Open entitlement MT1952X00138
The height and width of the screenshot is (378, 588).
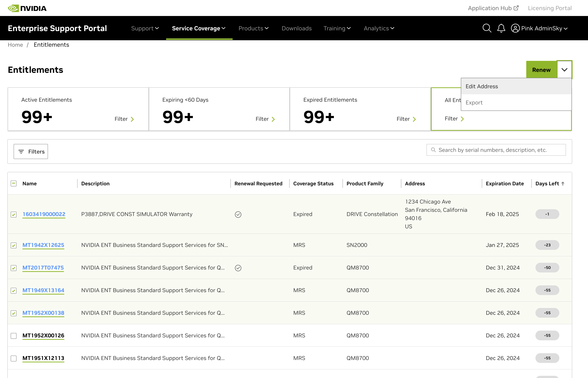pyautogui.click(x=43, y=313)
